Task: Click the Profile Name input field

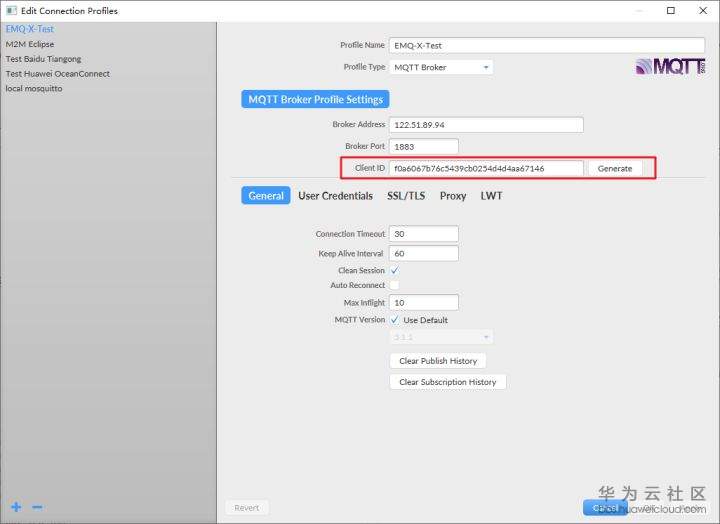Action: [547, 45]
